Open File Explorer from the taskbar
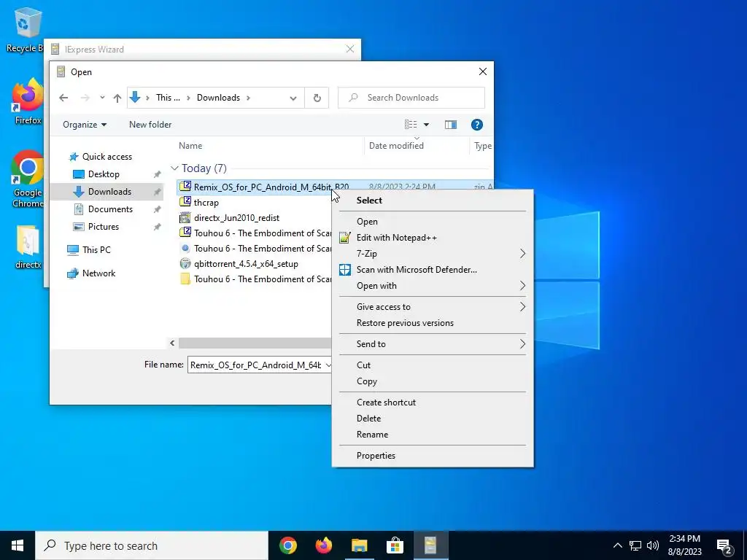This screenshot has width=747, height=560. pyautogui.click(x=360, y=545)
